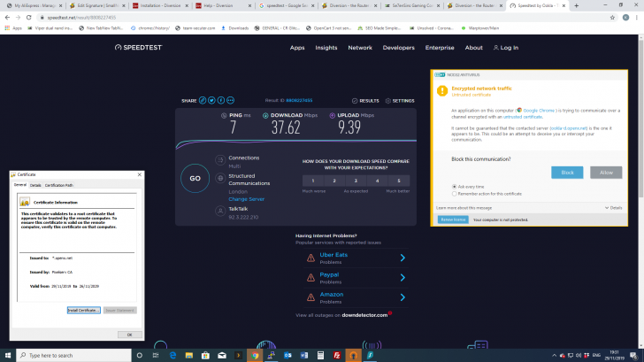Open Network in Speedtest navigation
Image resolution: width=644 pixels, height=362 pixels.
pyautogui.click(x=360, y=48)
